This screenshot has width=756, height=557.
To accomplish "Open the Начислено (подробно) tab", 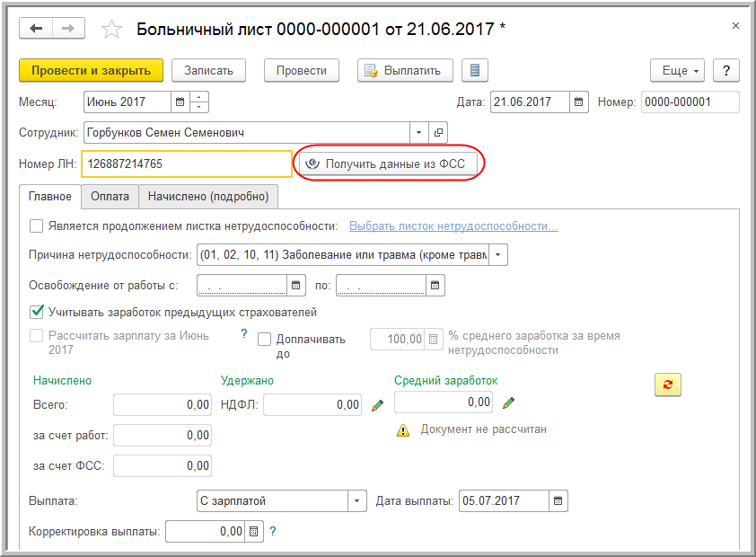I will coord(207,196).
